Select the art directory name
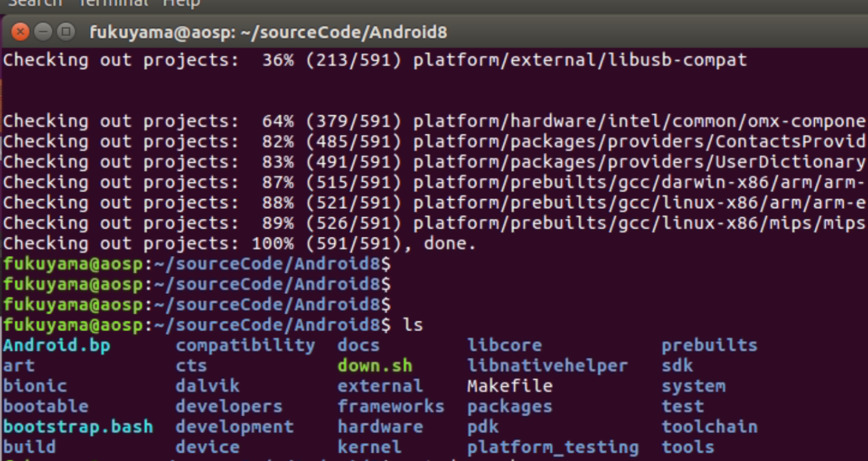868x461 pixels. coord(19,366)
